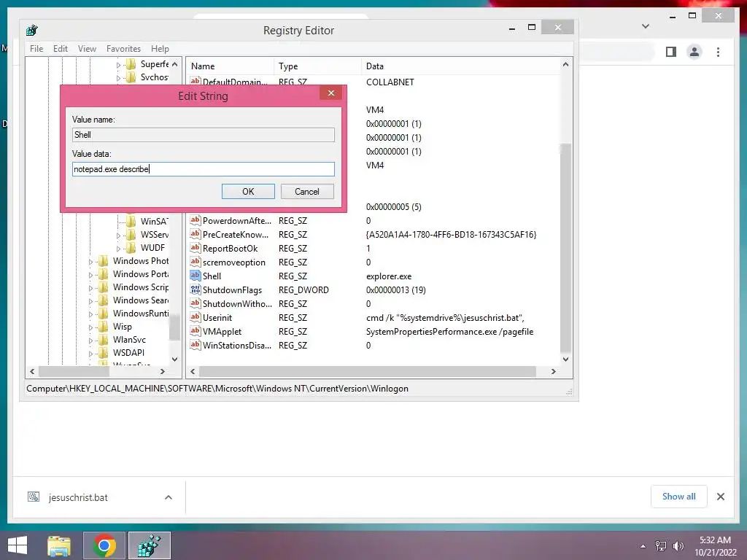Click the Name column header
Viewport: 747px width, 560px height.
231,66
